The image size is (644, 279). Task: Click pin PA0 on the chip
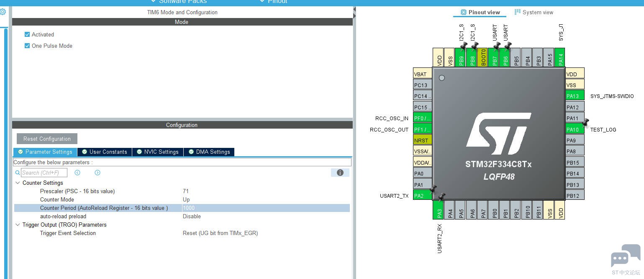coord(422,173)
